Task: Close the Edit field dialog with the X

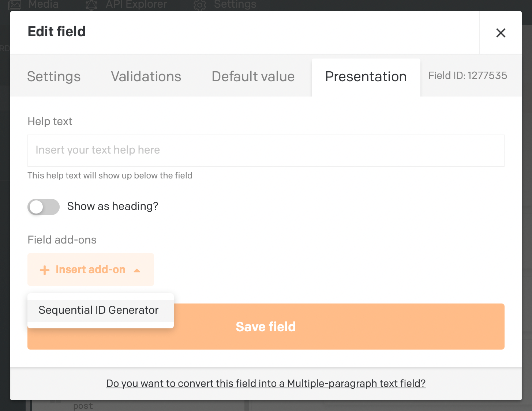Action: 501,33
